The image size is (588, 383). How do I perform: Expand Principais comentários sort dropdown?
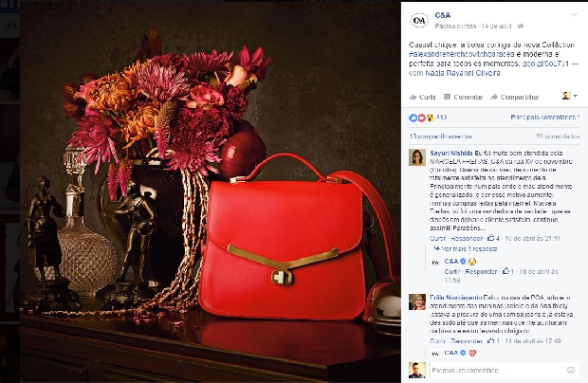click(545, 118)
